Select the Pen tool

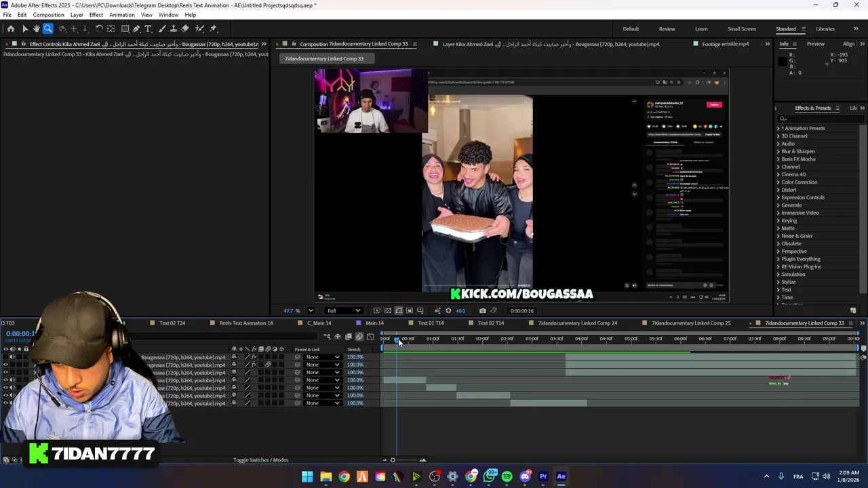point(136,28)
